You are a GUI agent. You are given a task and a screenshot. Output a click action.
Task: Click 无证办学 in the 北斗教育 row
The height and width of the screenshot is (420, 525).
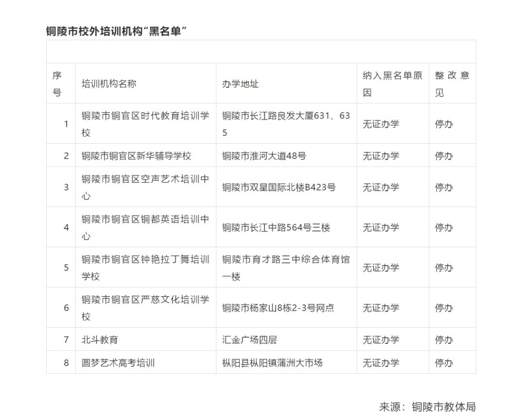381,340
